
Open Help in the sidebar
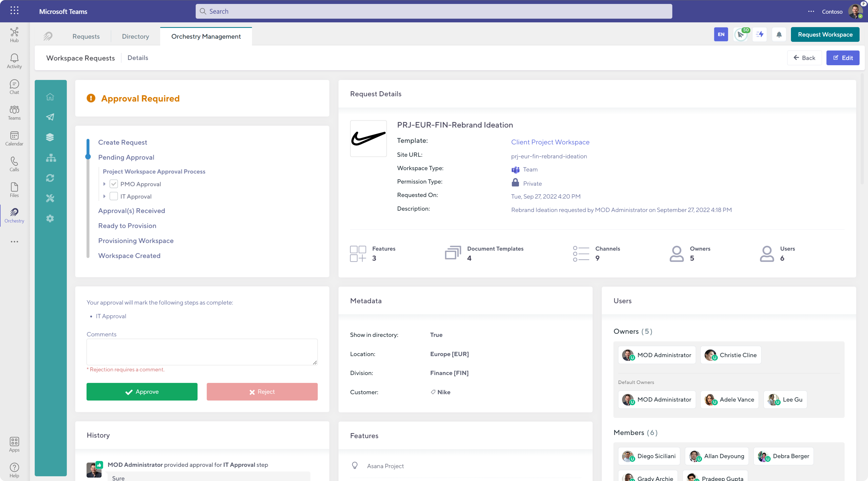[x=14, y=470]
